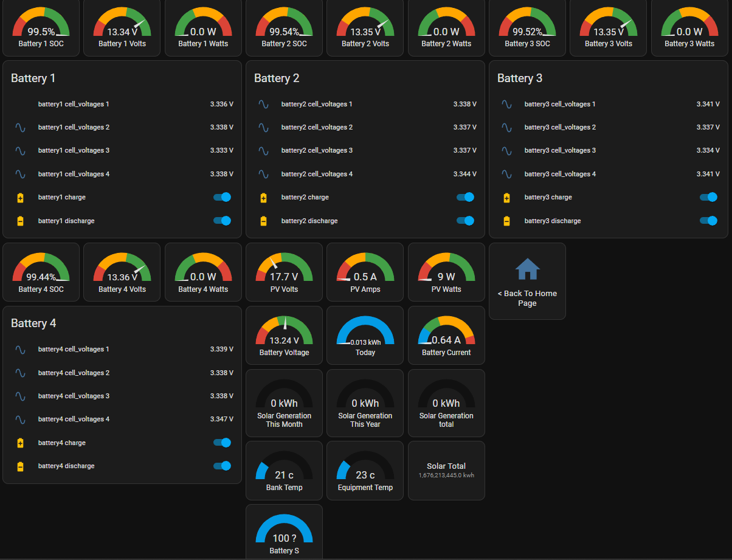Viewport: 732px width, 560px height.
Task: Click the home icon for Back To Home Page
Action: click(527, 269)
